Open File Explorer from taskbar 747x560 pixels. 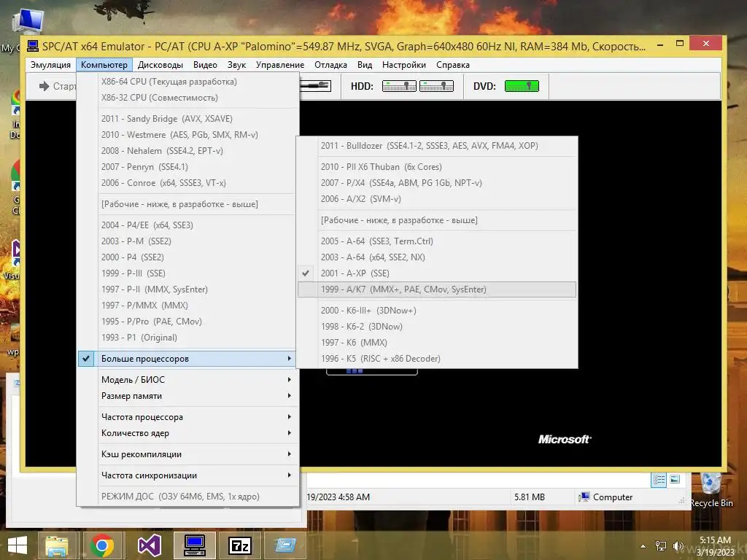56,545
